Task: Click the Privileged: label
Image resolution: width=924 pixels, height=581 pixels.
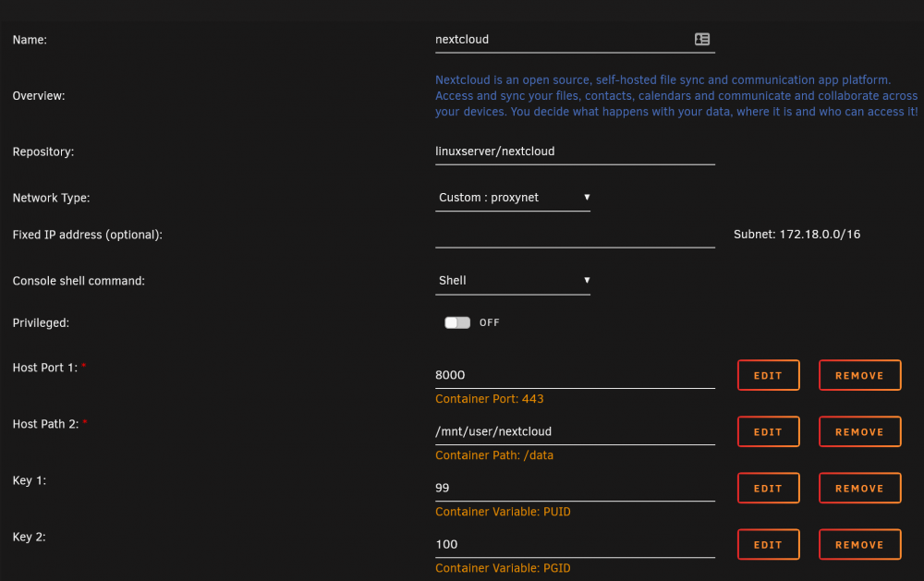Action: pos(42,323)
